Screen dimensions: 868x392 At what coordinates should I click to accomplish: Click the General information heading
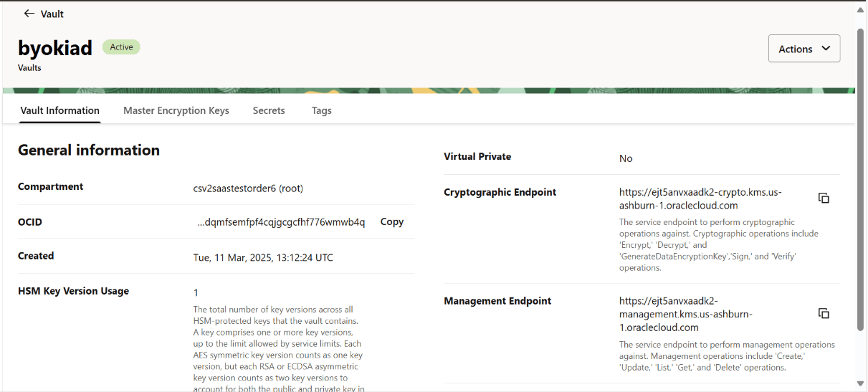click(x=89, y=150)
